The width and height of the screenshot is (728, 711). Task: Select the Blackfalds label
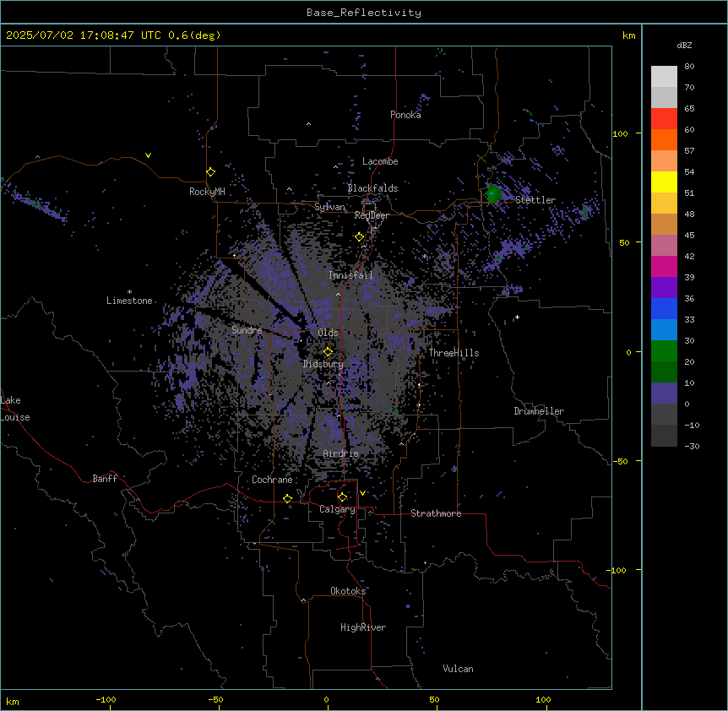coord(372,188)
